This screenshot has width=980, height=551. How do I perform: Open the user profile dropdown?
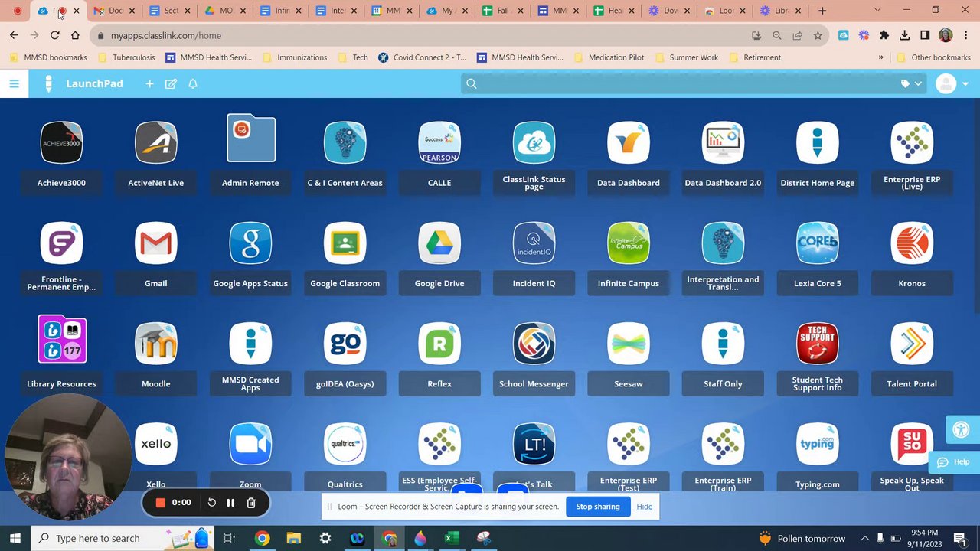953,83
